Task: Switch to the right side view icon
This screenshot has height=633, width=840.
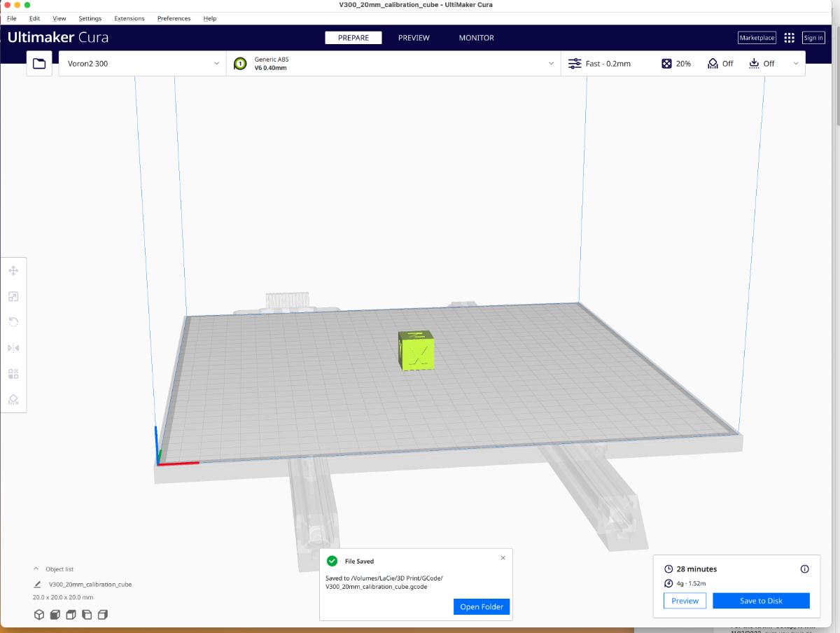Action: pos(103,615)
